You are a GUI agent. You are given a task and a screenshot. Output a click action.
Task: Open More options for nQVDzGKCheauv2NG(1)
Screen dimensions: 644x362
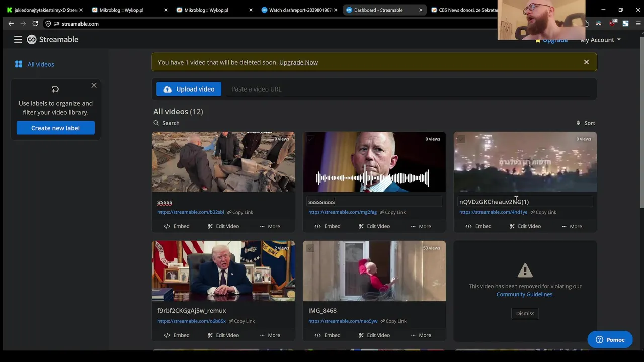[x=572, y=226]
